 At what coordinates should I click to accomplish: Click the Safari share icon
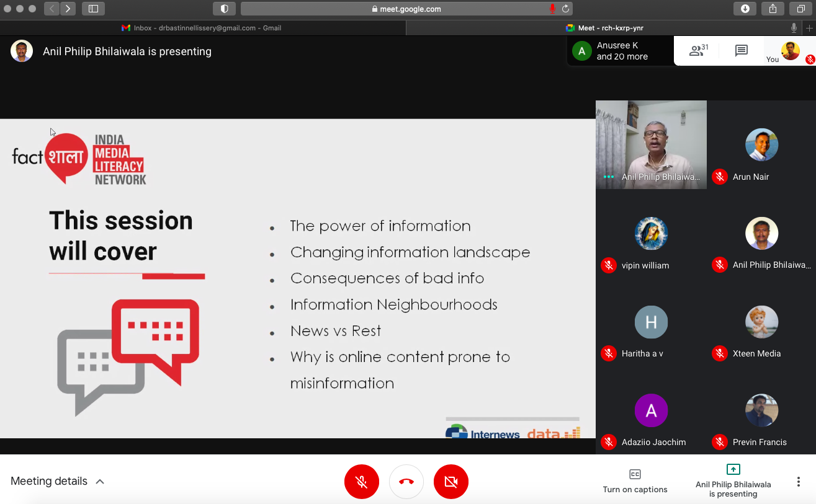point(773,9)
